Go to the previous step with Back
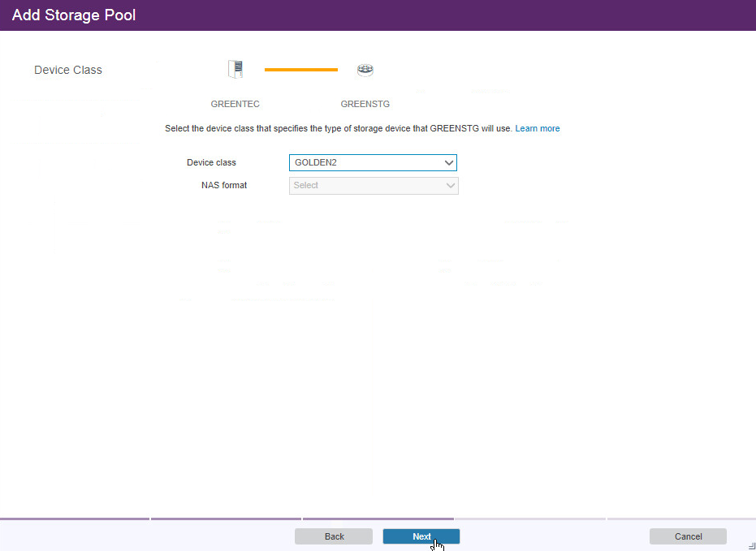This screenshot has height=551, width=756. (x=334, y=536)
